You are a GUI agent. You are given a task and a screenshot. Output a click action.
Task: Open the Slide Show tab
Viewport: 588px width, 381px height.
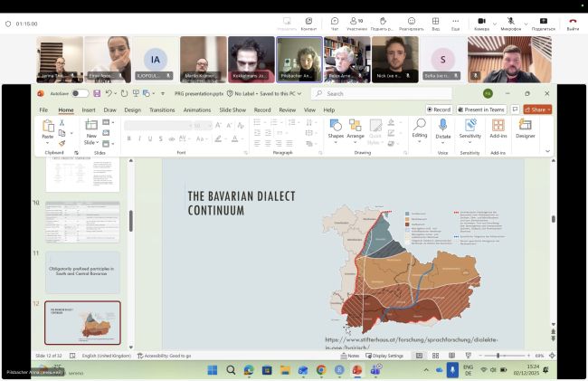tap(232, 110)
